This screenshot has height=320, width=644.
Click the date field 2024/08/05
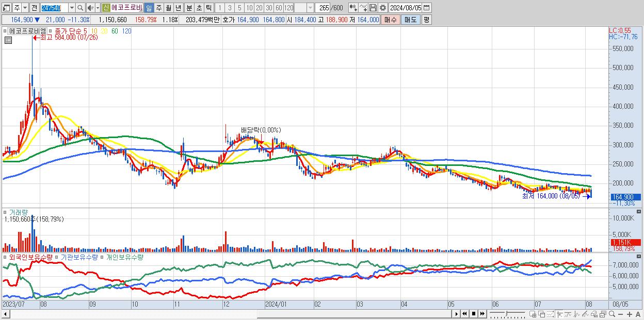coord(406,8)
